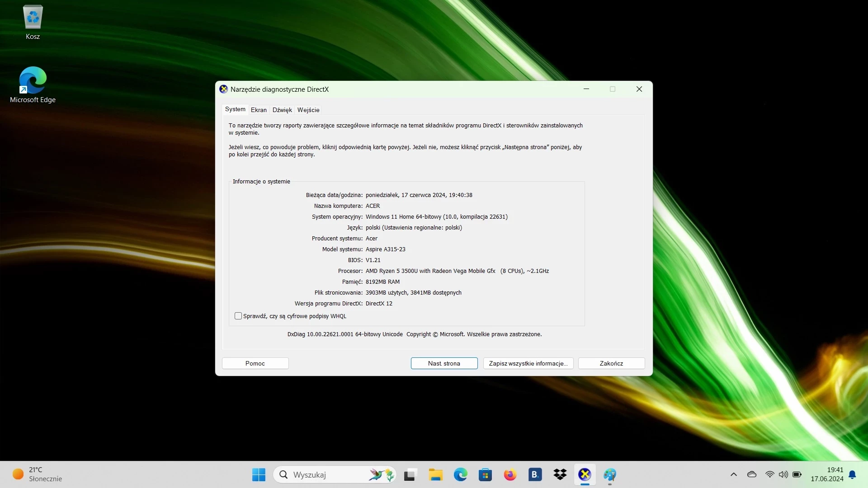Launch Microsoft Store from the taskbar
This screenshot has width=868, height=488.
pyautogui.click(x=485, y=474)
